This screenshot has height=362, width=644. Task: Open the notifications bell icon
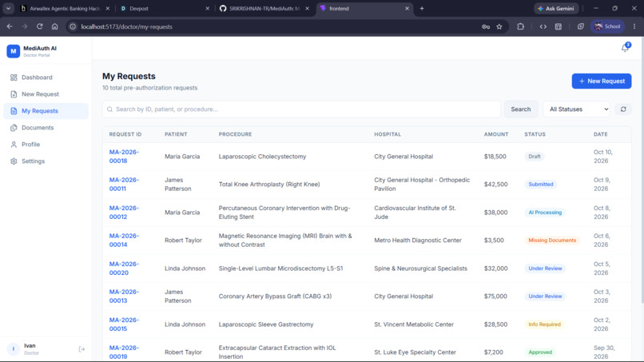(625, 48)
